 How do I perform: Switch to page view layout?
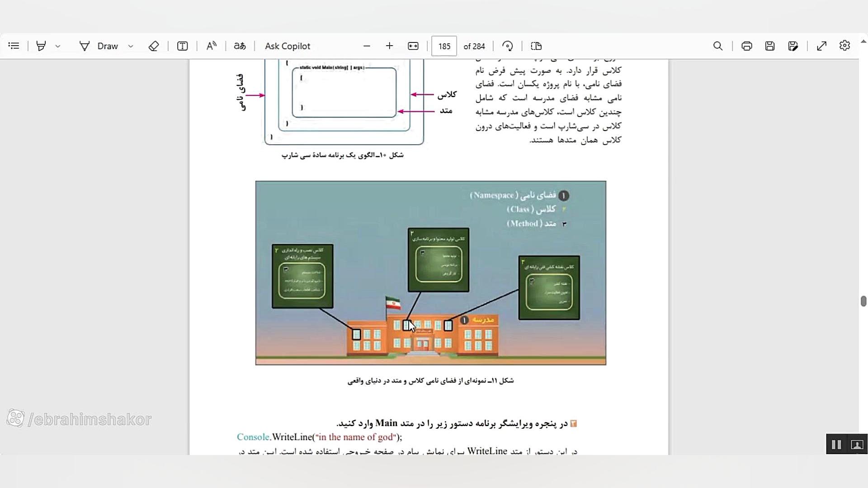tap(536, 46)
